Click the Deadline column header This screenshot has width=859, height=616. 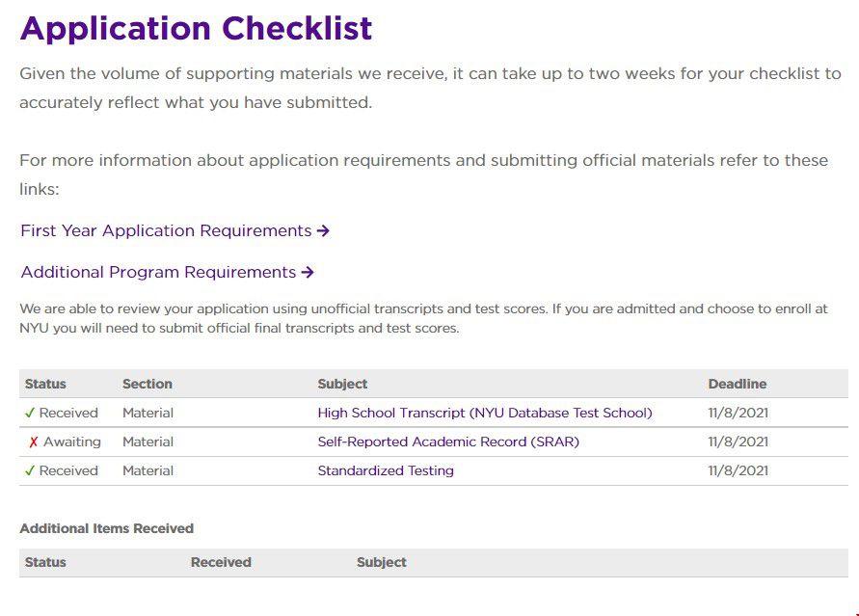pyautogui.click(x=737, y=384)
